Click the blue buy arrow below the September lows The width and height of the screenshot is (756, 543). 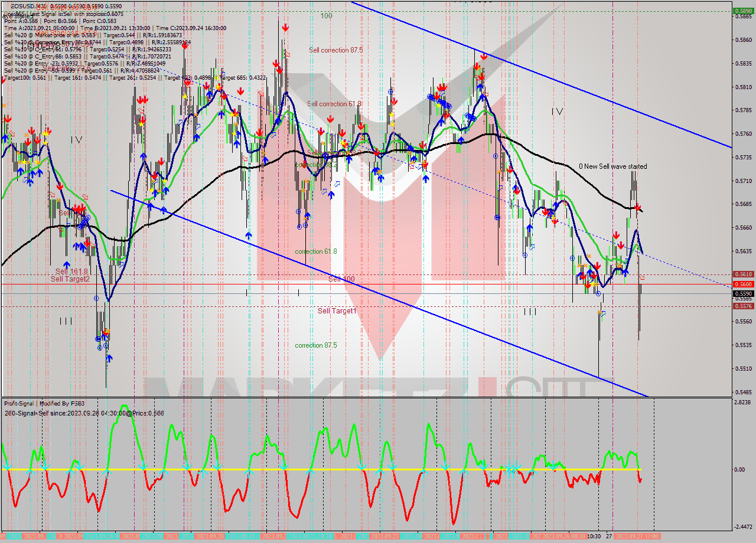point(110,357)
